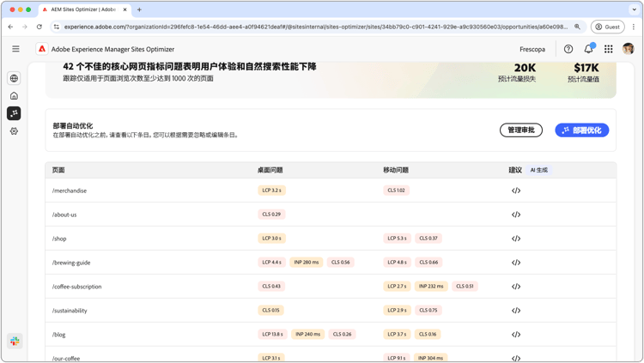Screen dimensions: 644x363
Task: Go to the home icon in sidebar
Action: (14, 95)
